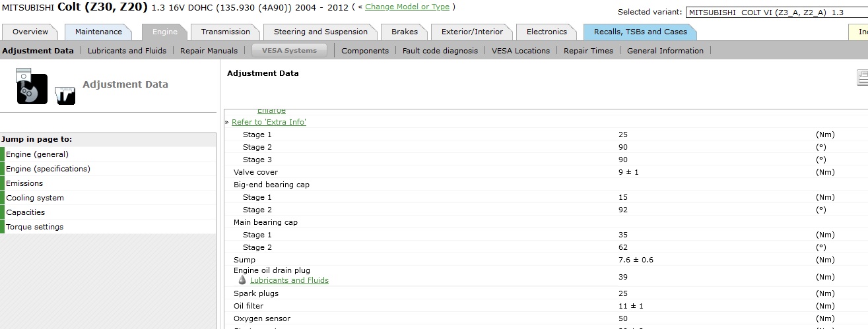The width and height of the screenshot is (868, 329).
Task: Click drain plug torque value 39
Action: click(x=623, y=277)
